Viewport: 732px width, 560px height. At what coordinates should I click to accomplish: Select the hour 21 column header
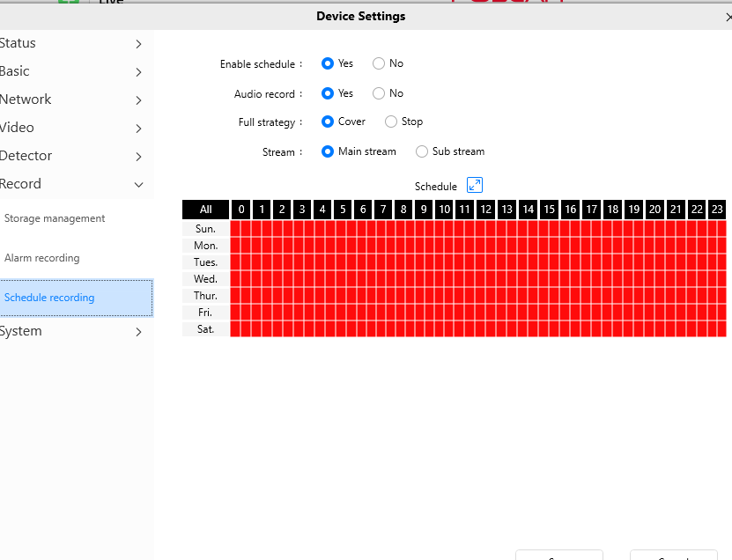676,210
